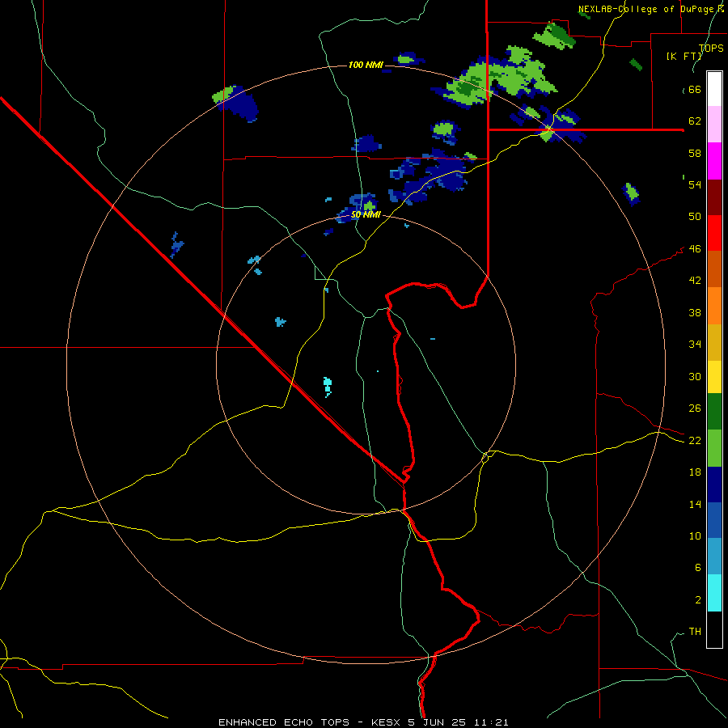Click the cyan legend color band
The width and height of the screenshot is (728, 728).
coord(714,593)
